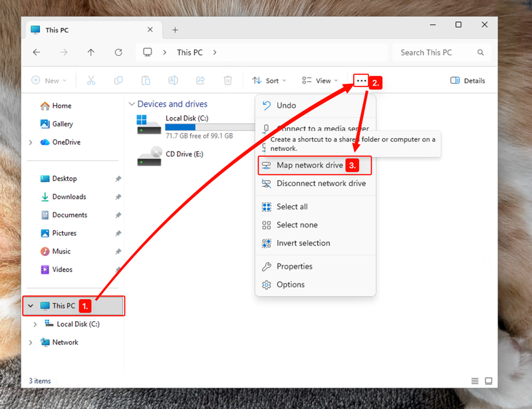Switch to large thumbnails view in status bar
The height and width of the screenshot is (409, 532).
489,381
